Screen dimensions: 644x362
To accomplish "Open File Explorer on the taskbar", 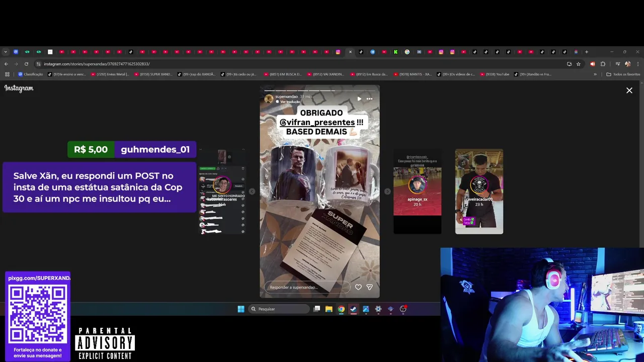I will pyautogui.click(x=329, y=309).
